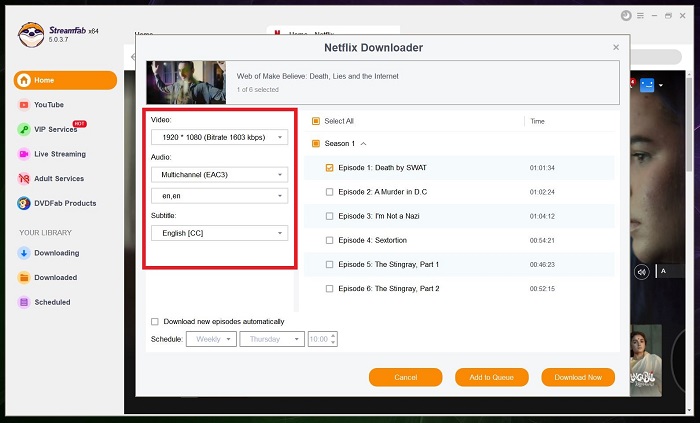Viewport: 700px width, 423px height.
Task: Toggle the Season 1 checkbox
Action: click(316, 144)
